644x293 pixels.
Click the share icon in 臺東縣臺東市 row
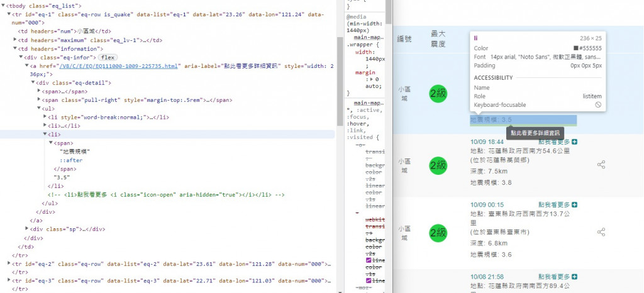[x=601, y=232]
